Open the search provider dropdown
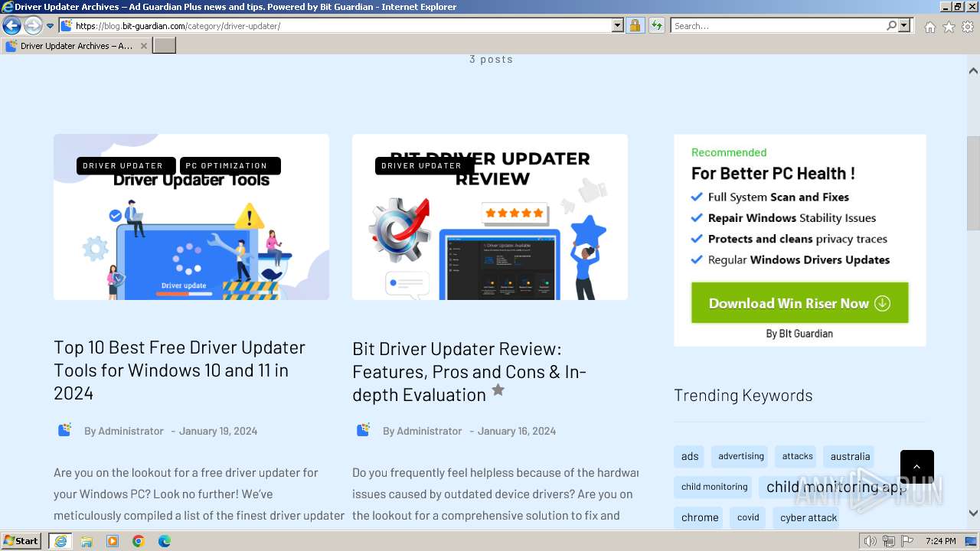980x551 pixels. (904, 26)
